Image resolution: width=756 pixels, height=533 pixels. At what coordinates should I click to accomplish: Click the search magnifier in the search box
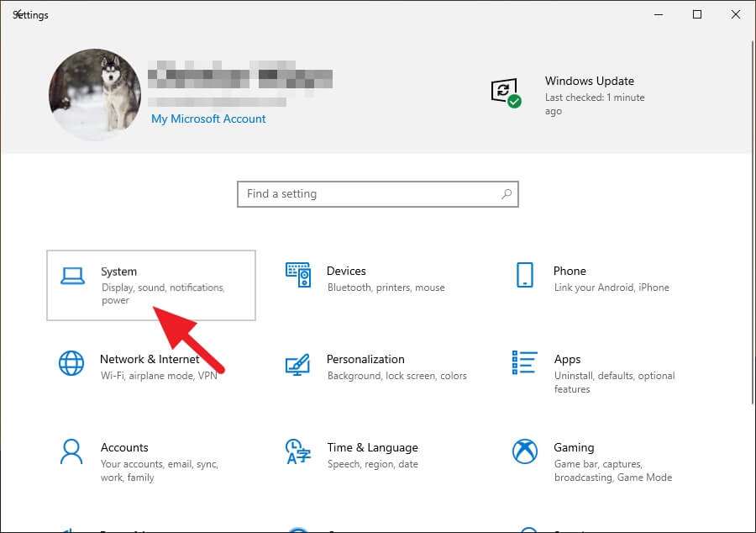(x=506, y=193)
